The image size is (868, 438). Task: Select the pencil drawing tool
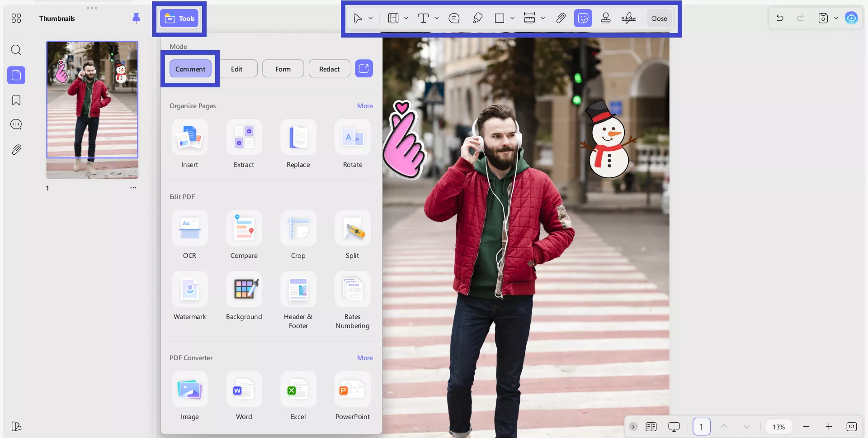pos(477,18)
